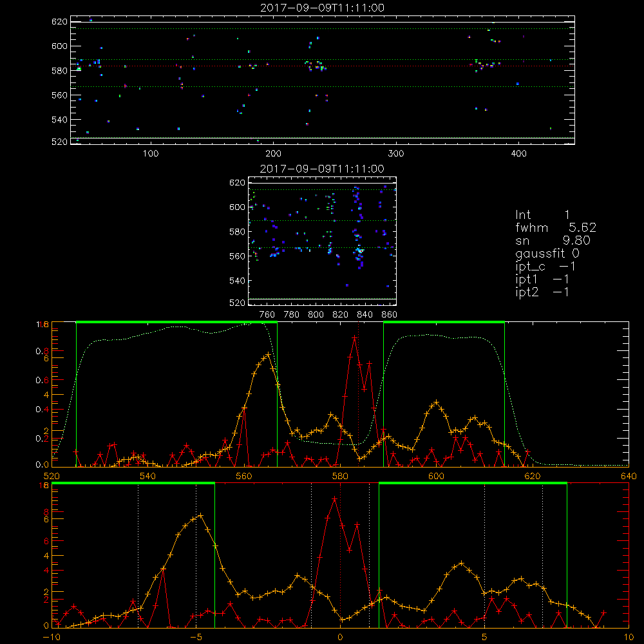Click the timestamp title above the small middle plot

322,169
